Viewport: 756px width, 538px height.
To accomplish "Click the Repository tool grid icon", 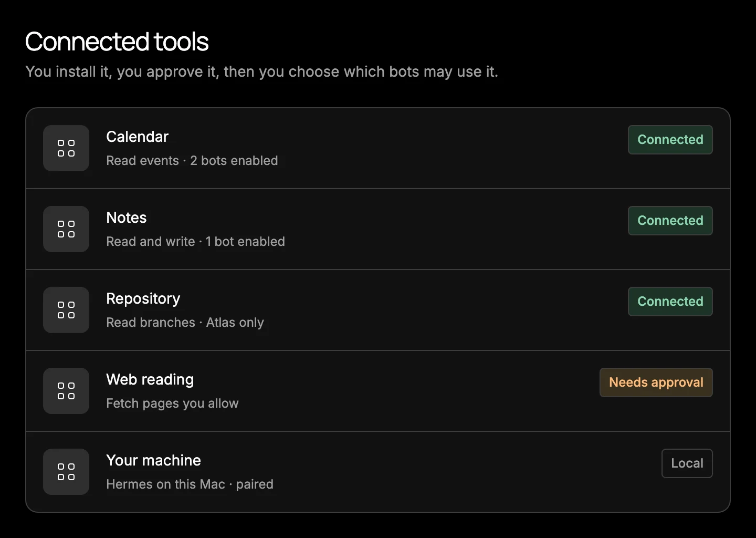I will tap(66, 310).
